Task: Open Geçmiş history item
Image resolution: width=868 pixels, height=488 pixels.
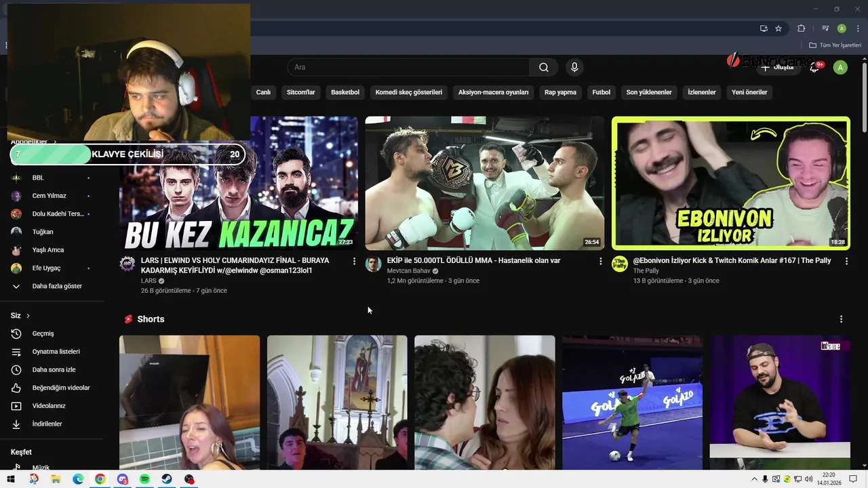Action: (52, 333)
